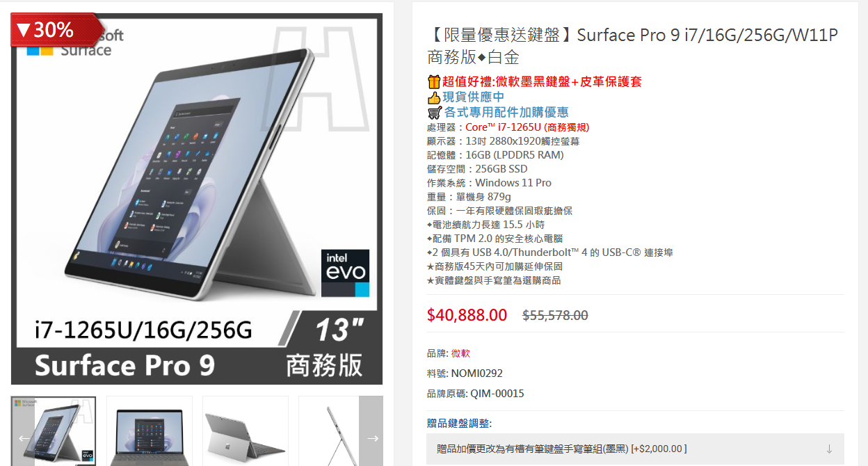Select the front-view Surface with keyboard thumbnail

coord(150,431)
